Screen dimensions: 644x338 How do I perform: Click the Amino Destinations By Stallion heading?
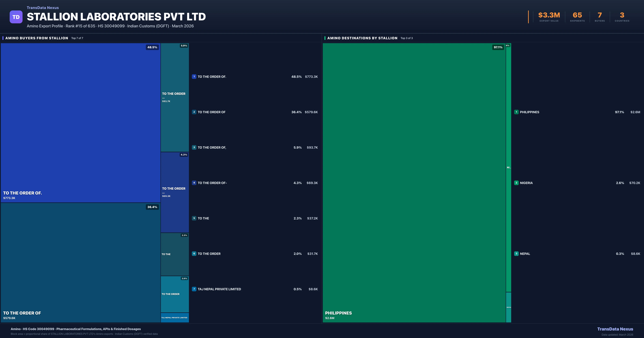(362, 38)
